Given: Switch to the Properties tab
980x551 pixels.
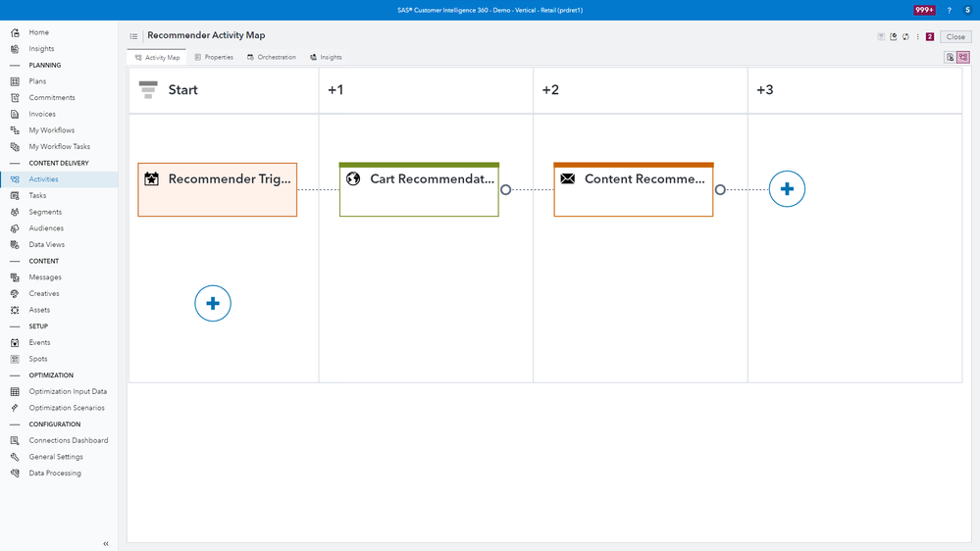Looking at the screenshot, I should (x=214, y=57).
